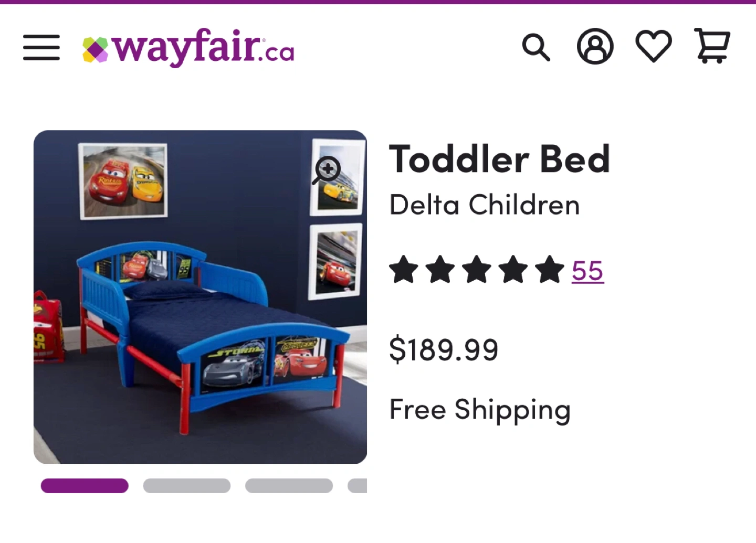This screenshot has width=756, height=543.
Task: Click the $189.99 price text
Action: tap(444, 350)
